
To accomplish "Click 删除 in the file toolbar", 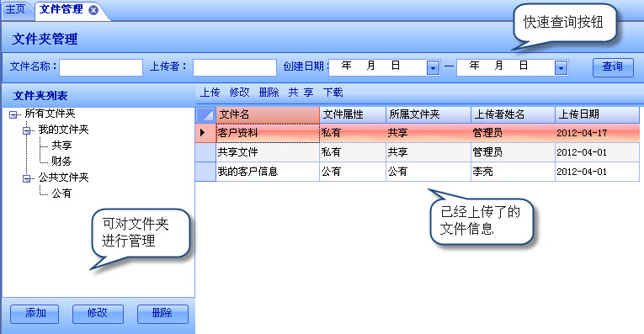I will click(269, 93).
